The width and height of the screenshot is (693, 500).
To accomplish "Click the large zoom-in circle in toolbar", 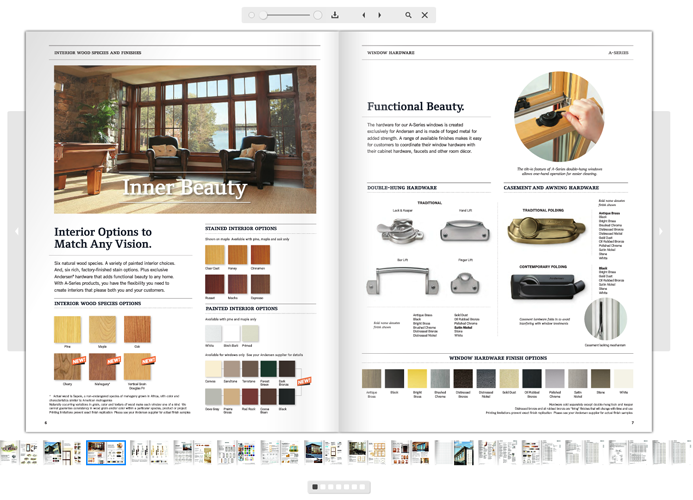I will pos(317,15).
